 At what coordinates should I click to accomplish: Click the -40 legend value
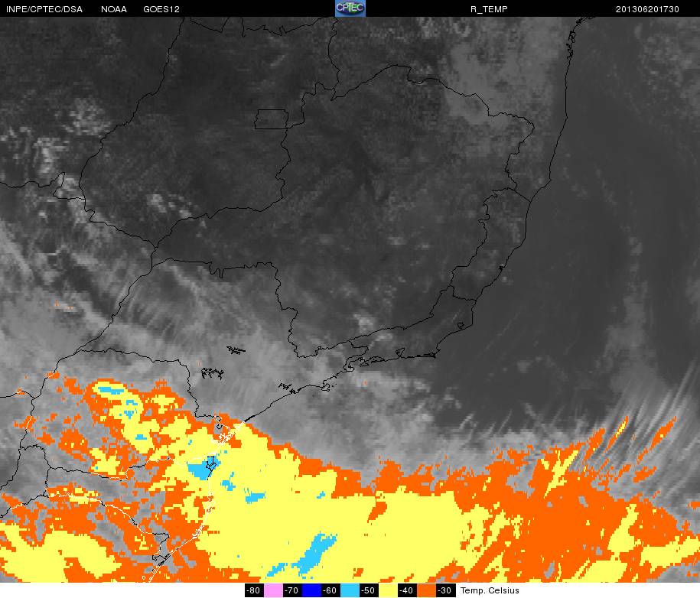pyautogui.click(x=407, y=590)
